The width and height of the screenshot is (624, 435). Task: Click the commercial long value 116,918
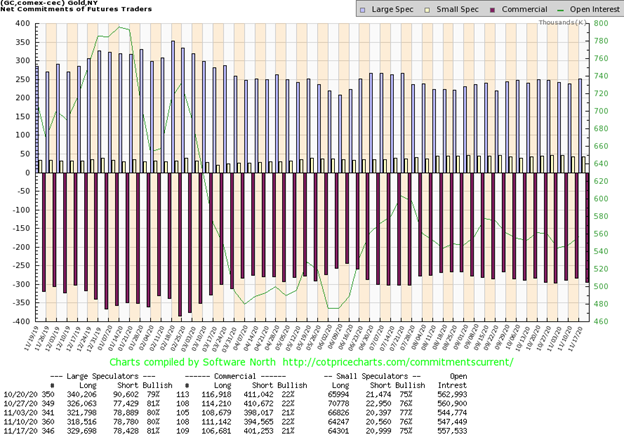[216, 394]
